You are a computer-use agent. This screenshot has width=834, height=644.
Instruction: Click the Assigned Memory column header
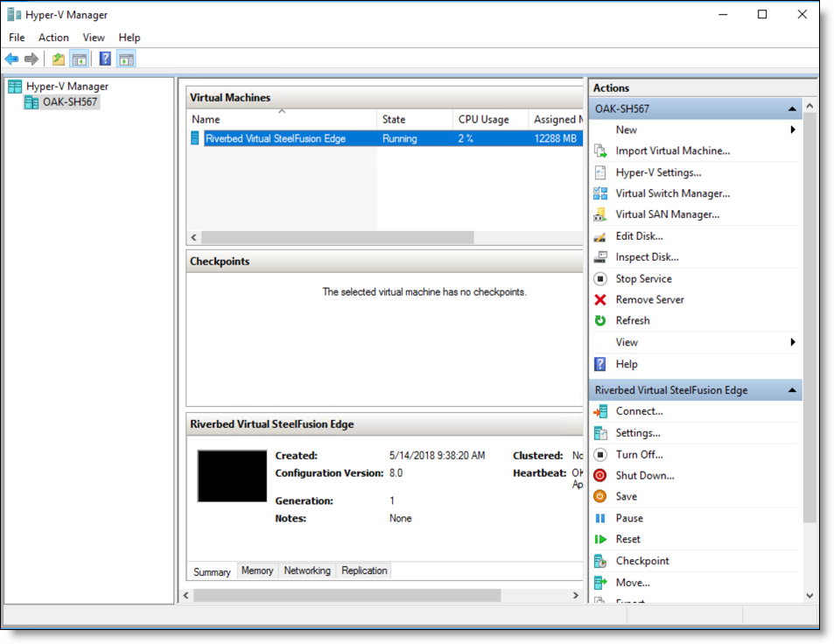coord(557,119)
